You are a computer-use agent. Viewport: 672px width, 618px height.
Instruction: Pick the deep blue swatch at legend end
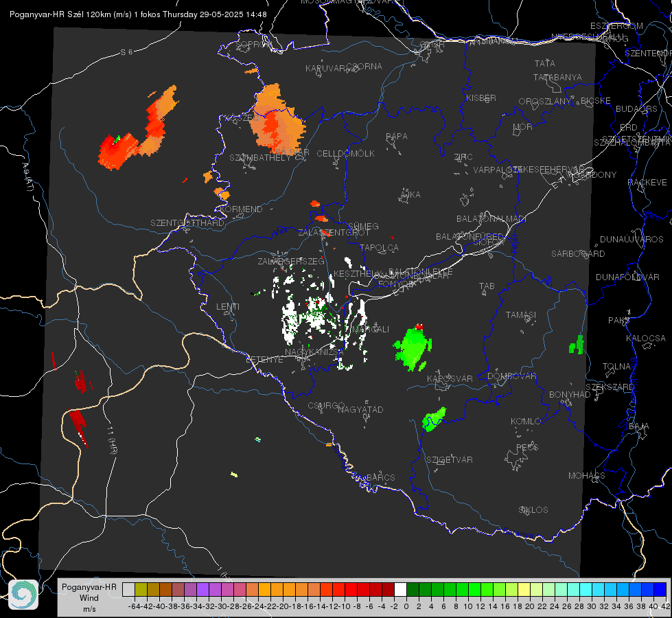[x=660, y=589]
